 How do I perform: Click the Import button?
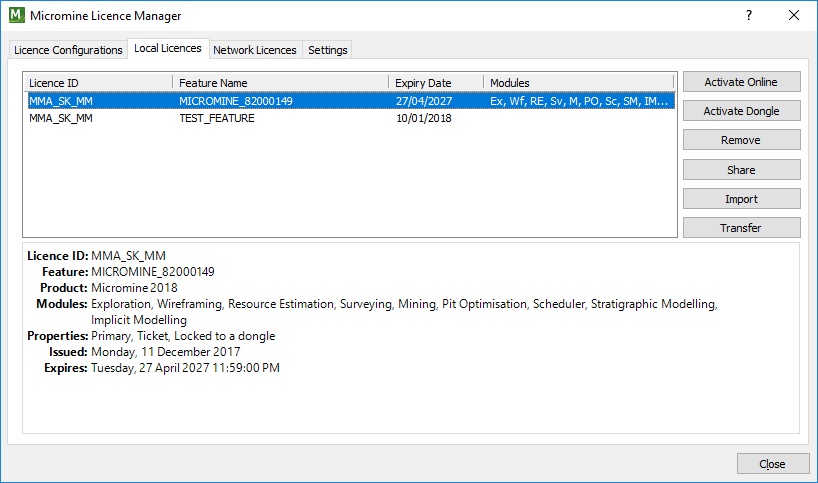pyautogui.click(x=741, y=199)
